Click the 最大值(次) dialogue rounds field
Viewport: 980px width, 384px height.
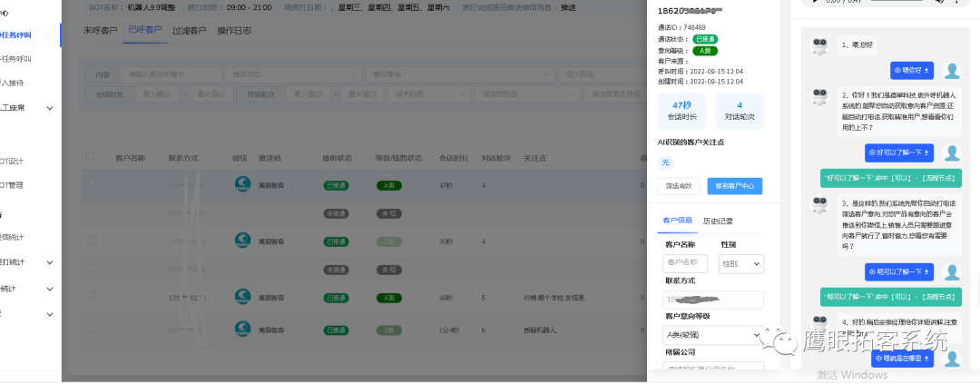click(x=362, y=94)
